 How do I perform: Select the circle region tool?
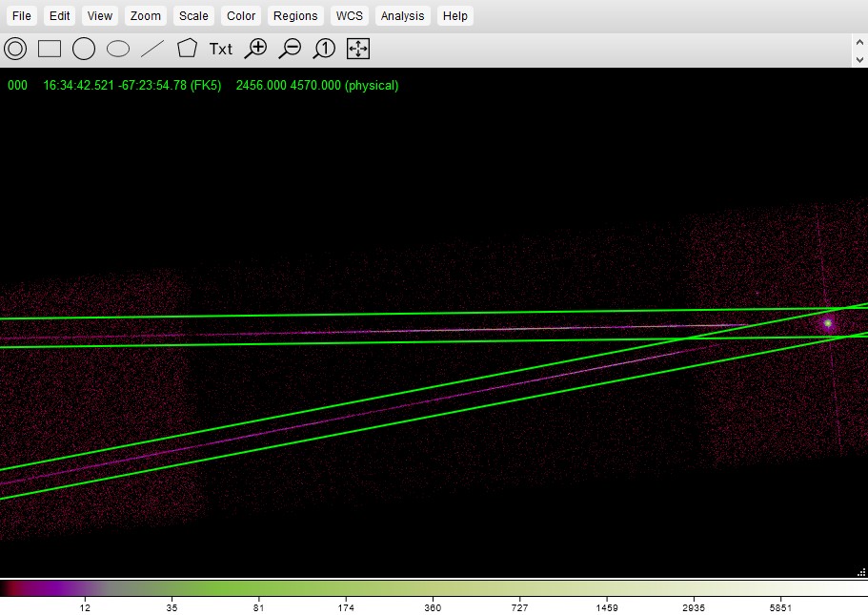pyautogui.click(x=84, y=49)
